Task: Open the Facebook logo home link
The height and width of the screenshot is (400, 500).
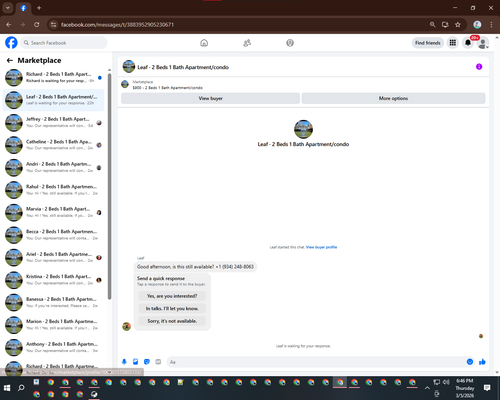Action: 11,43
